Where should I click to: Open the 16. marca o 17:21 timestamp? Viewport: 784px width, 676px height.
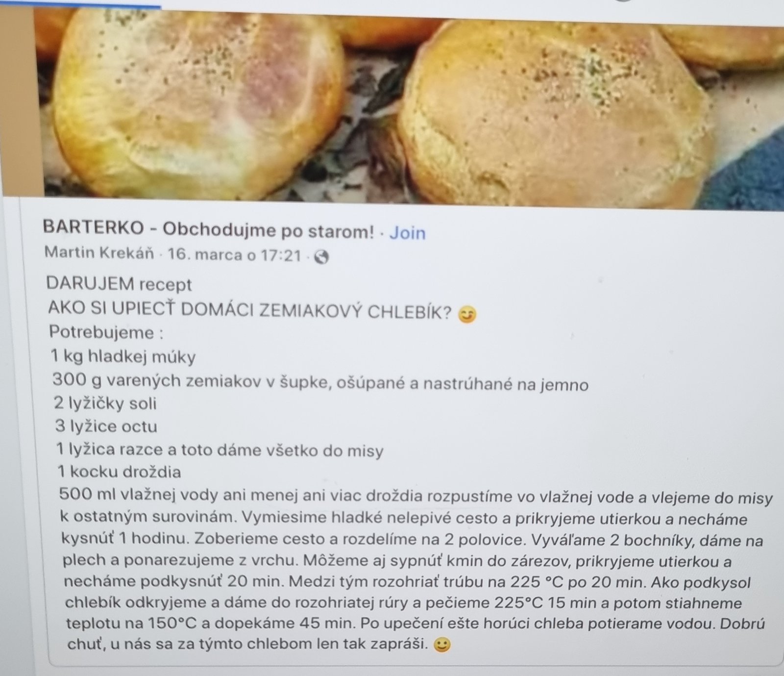[x=234, y=255]
